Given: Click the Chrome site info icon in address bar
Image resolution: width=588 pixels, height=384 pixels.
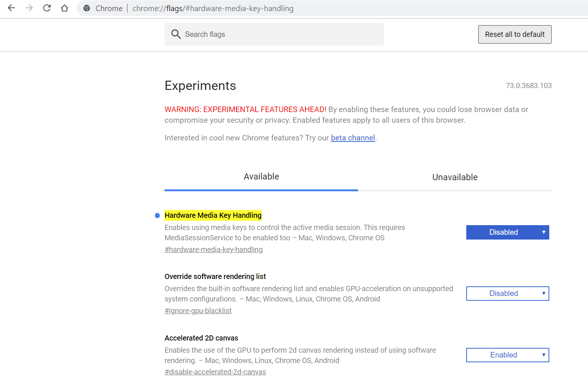Looking at the screenshot, I should pyautogui.click(x=87, y=8).
